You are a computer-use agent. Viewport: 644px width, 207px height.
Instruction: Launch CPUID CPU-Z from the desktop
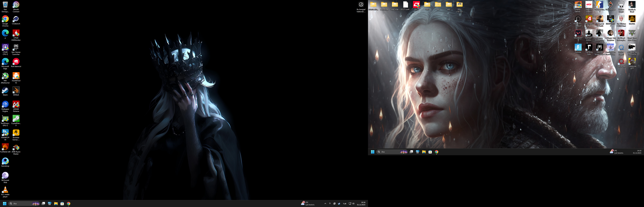5,50
